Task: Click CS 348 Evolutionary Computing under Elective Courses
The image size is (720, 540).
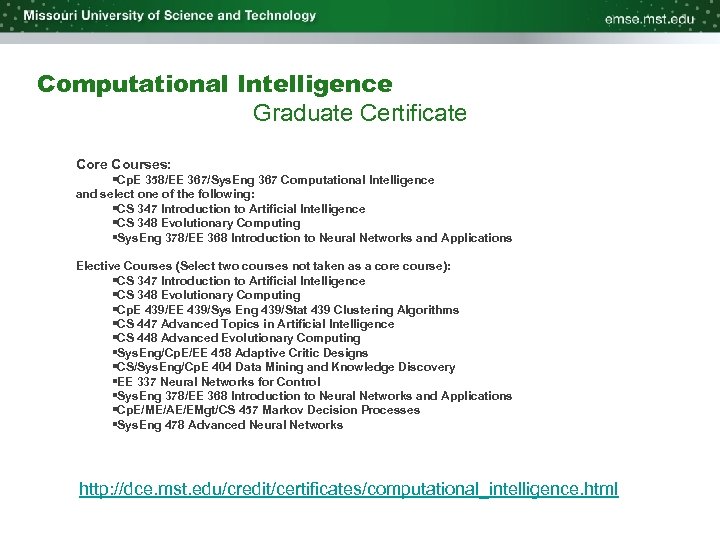Action: point(206,295)
